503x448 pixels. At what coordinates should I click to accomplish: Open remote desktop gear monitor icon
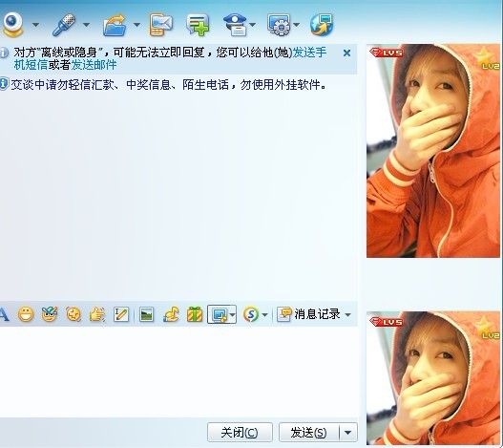pyautogui.click(x=279, y=25)
